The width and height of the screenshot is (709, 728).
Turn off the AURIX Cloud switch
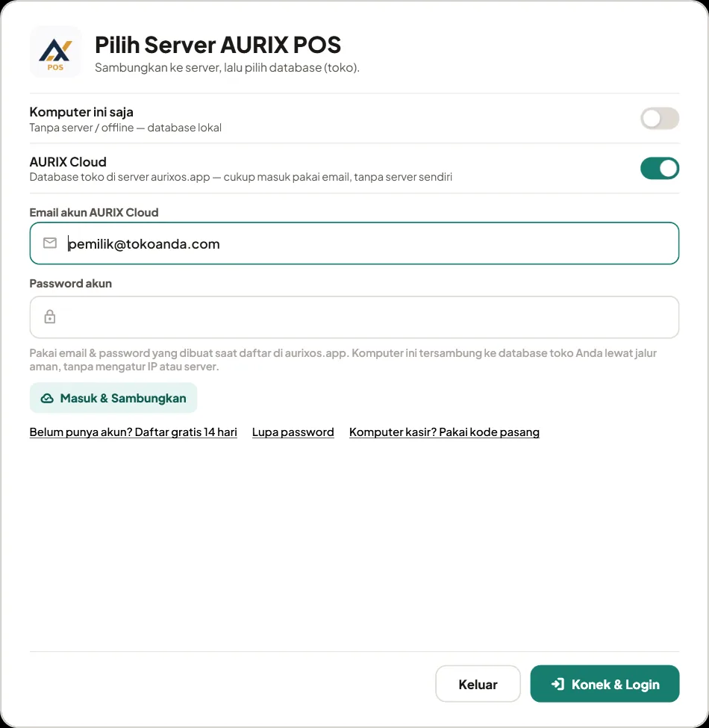point(659,168)
